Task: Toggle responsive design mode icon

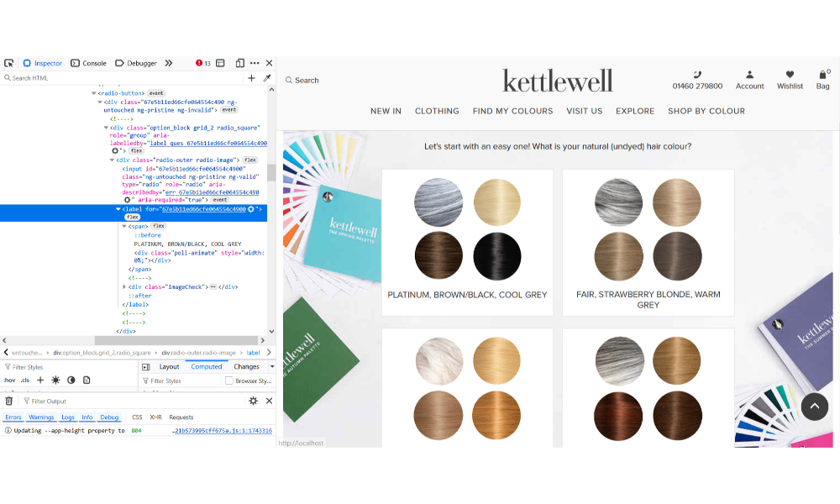Action: (x=240, y=63)
